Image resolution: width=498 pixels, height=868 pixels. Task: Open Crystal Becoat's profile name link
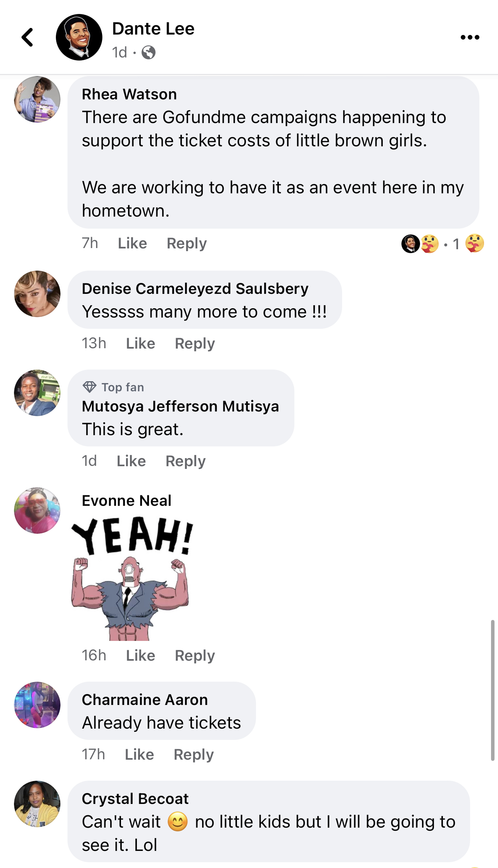[135, 799]
